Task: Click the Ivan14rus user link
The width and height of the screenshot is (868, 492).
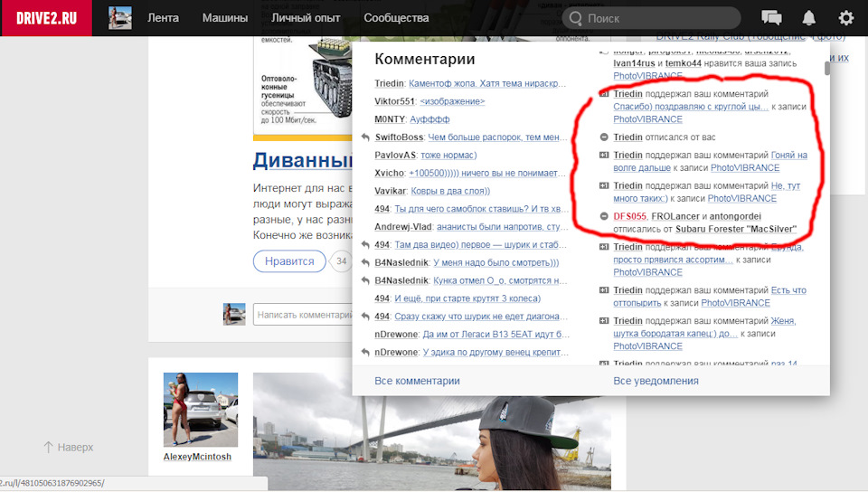Action: 634,63
